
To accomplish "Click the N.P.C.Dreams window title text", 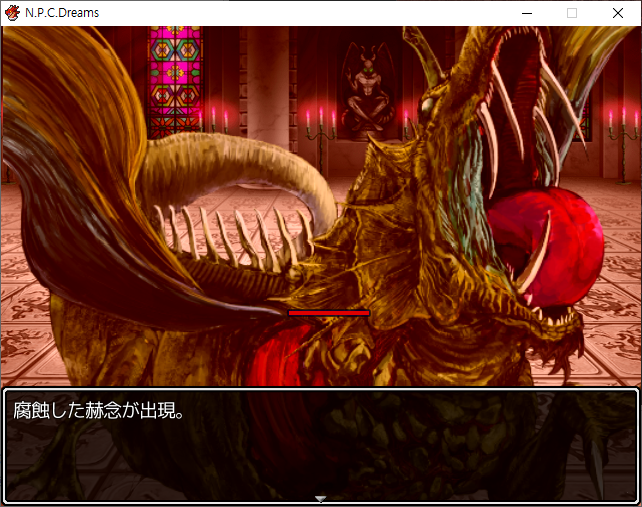I will (x=62, y=13).
